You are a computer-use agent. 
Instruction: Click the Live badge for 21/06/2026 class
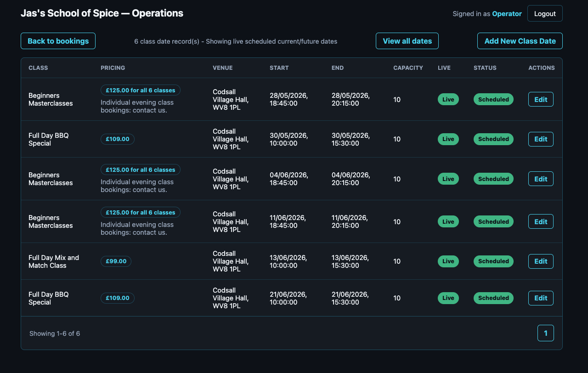click(x=448, y=298)
